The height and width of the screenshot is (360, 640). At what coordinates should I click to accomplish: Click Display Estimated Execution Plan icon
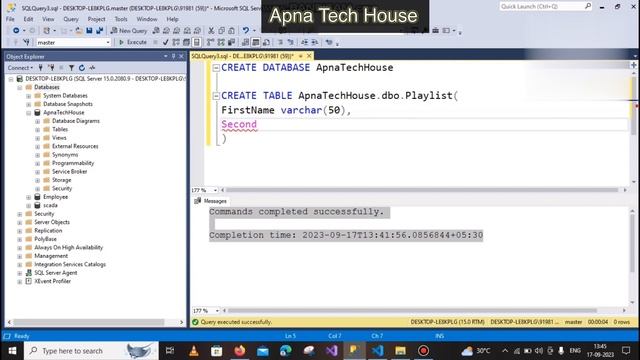click(176, 42)
